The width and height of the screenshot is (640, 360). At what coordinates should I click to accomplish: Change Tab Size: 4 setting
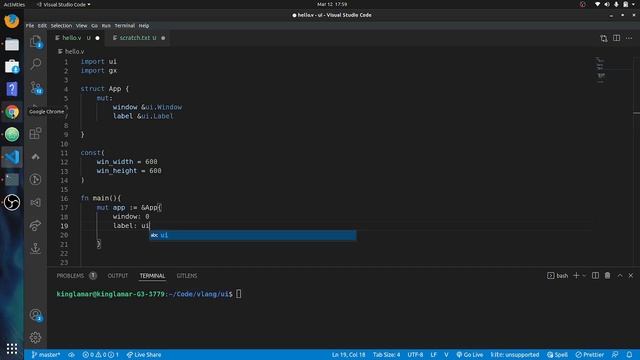pyautogui.click(x=386, y=355)
